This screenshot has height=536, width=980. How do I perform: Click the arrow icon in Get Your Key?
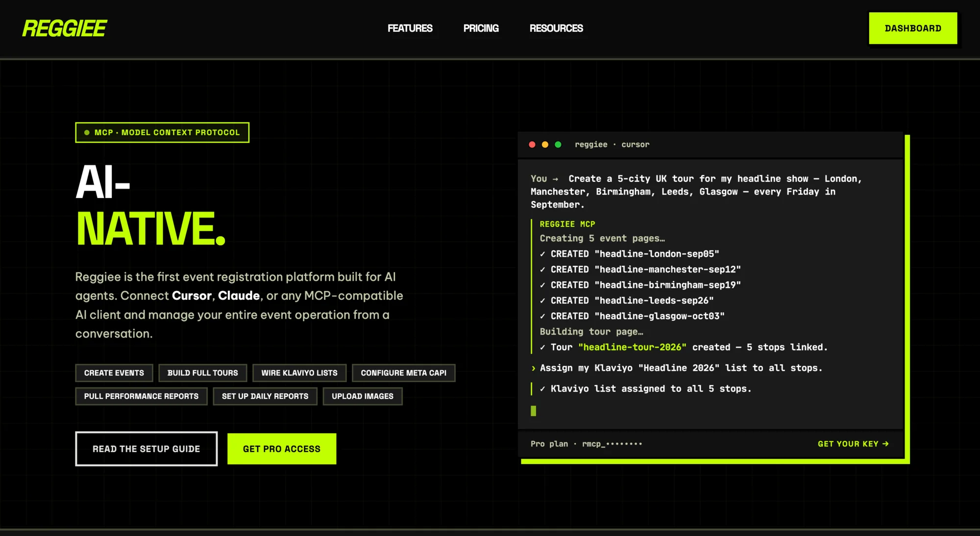(885, 444)
